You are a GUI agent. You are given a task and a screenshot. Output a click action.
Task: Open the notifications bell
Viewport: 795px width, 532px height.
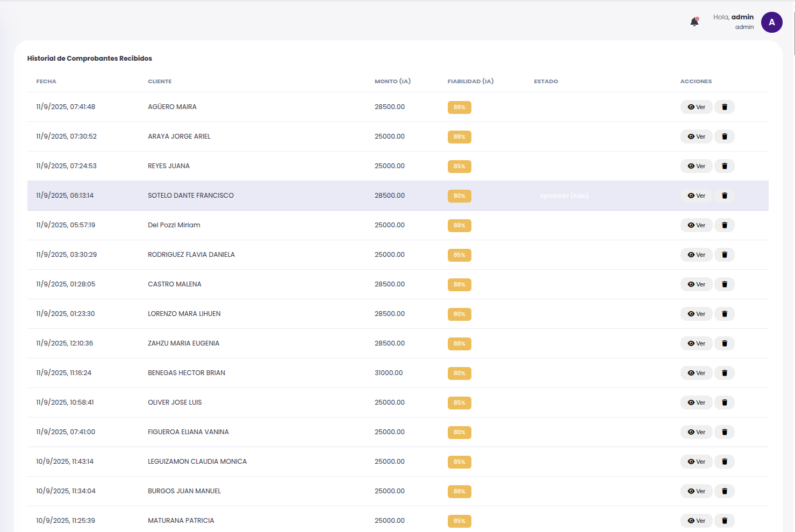point(694,22)
